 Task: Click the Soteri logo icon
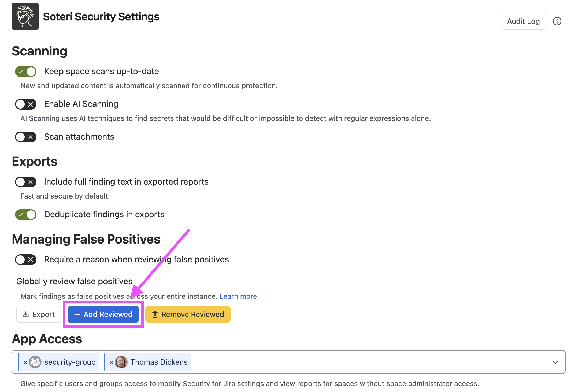(x=25, y=16)
